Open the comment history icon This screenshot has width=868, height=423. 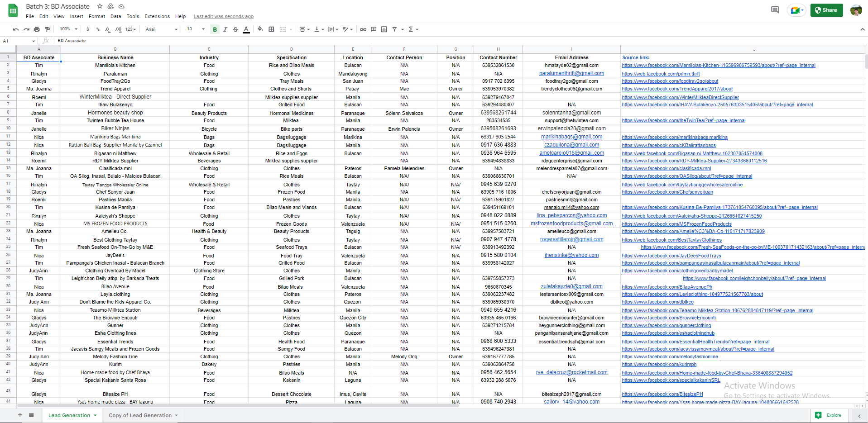coord(775,10)
